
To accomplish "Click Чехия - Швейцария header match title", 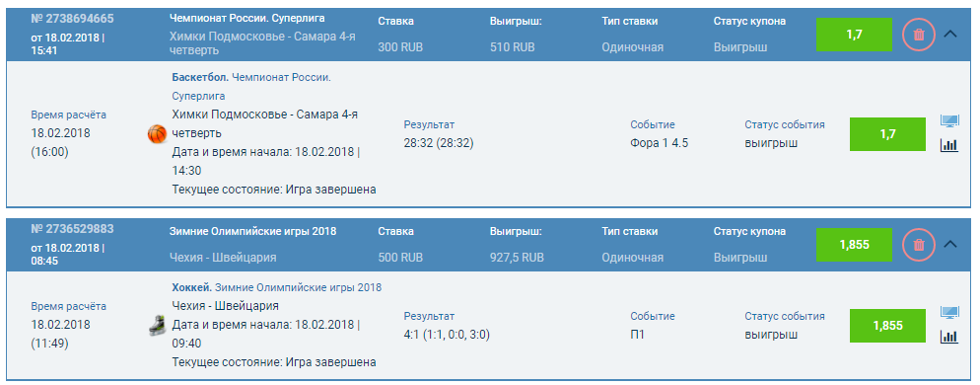I will click(223, 258).
